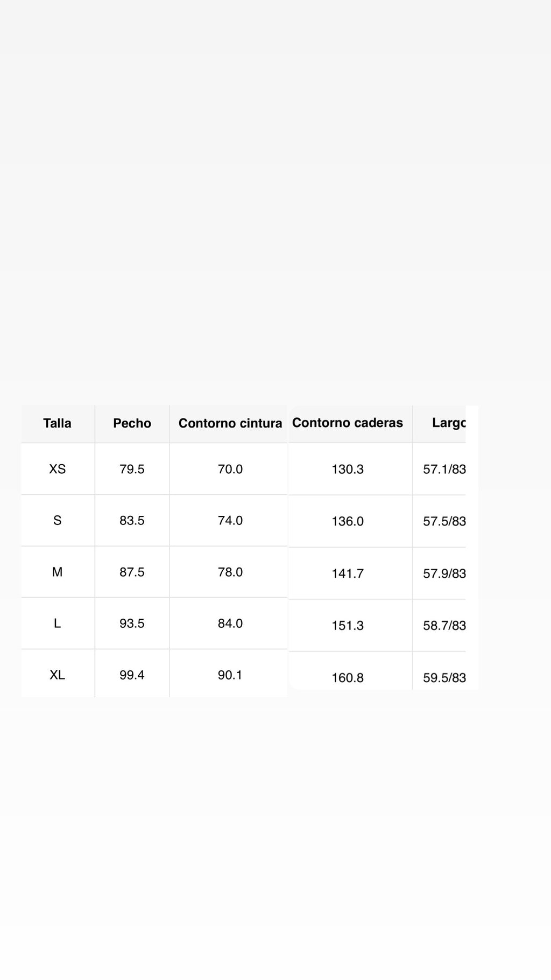Select the 130.3 hip measurement cell

347,469
